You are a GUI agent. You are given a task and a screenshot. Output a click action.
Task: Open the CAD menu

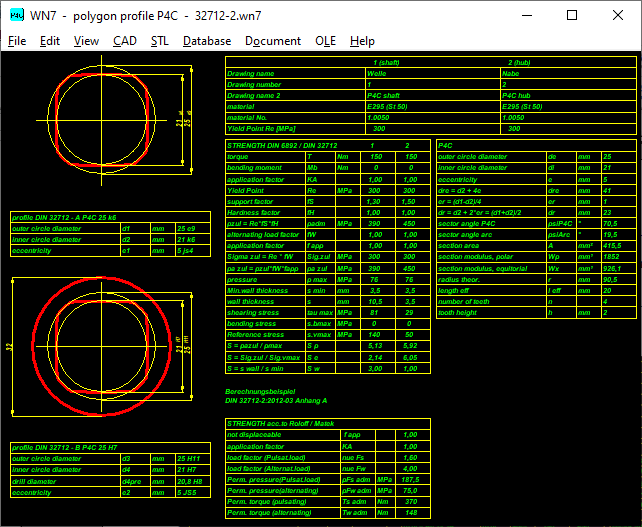coord(125,41)
